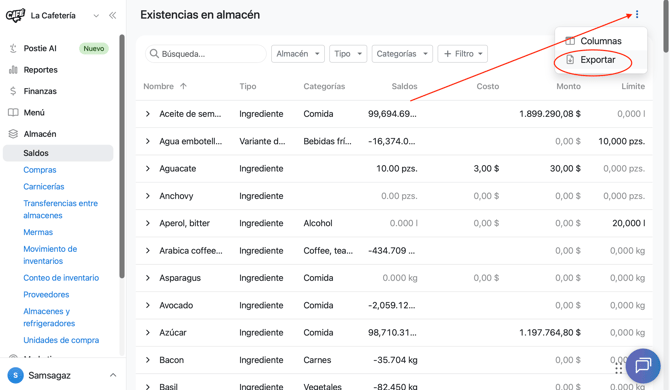Screen dimensions: 670x390
Task: Open the Filtro add-filter dropdown
Action: tap(463, 54)
